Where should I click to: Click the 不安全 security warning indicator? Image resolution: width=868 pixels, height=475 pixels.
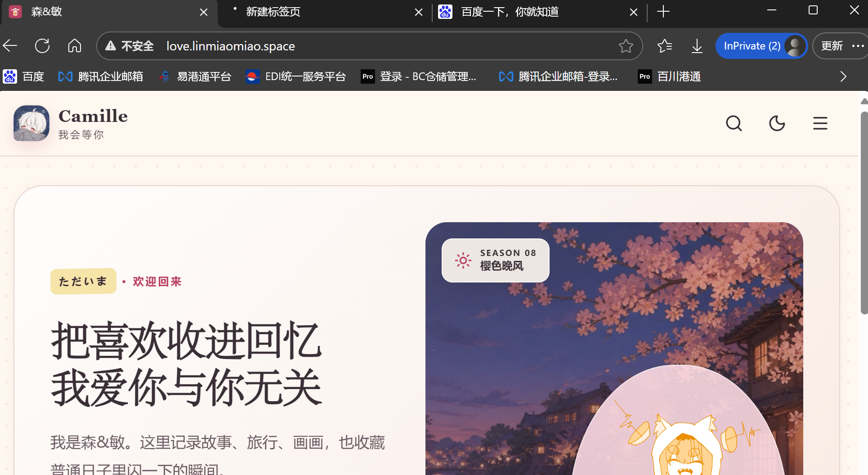click(x=130, y=46)
